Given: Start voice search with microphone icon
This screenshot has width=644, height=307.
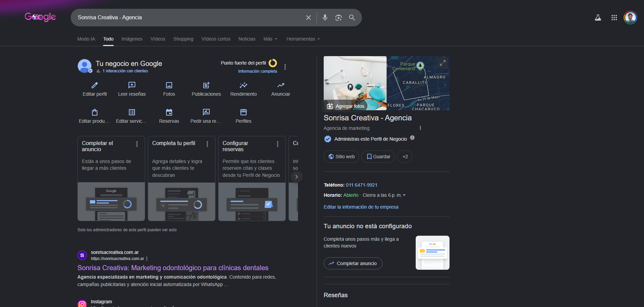Looking at the screenshot, I should click(325, 18).
